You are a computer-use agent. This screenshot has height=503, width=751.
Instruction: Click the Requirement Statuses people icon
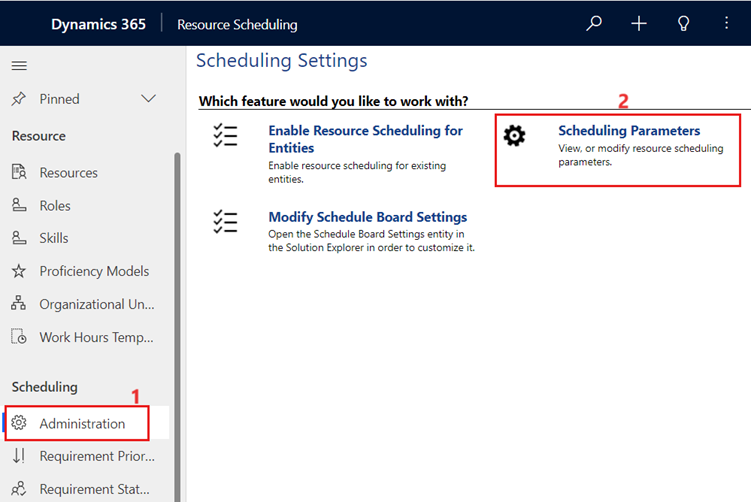click(19, 489)
